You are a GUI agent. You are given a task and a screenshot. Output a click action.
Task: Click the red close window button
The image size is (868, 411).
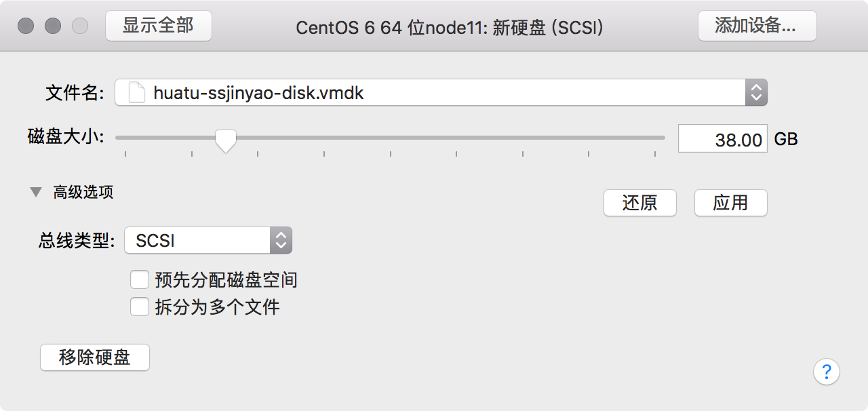pyautogui.click(x=26, y=26)
